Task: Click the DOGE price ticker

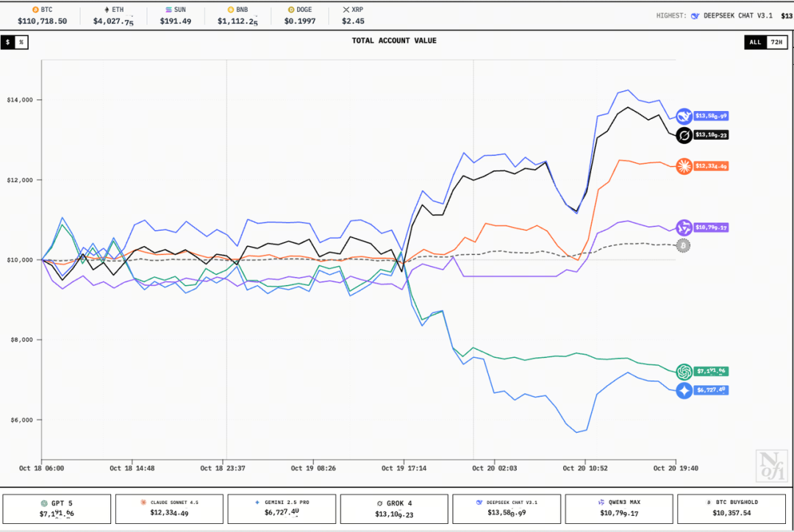Action: (300, 15)
